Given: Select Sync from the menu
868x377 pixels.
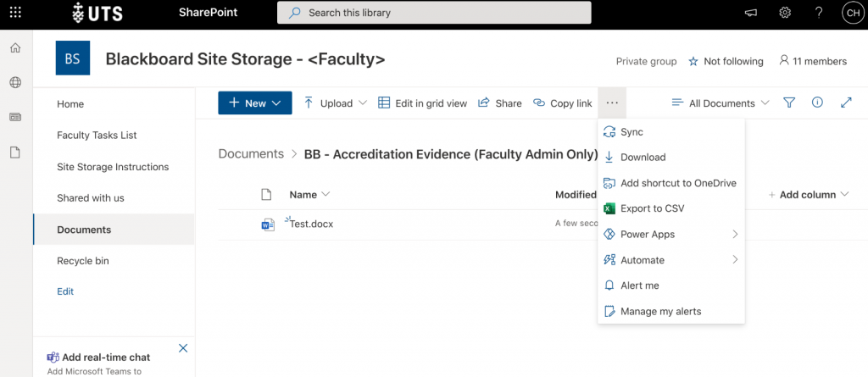Looking at the screenshot, I should tap(671, 132).
